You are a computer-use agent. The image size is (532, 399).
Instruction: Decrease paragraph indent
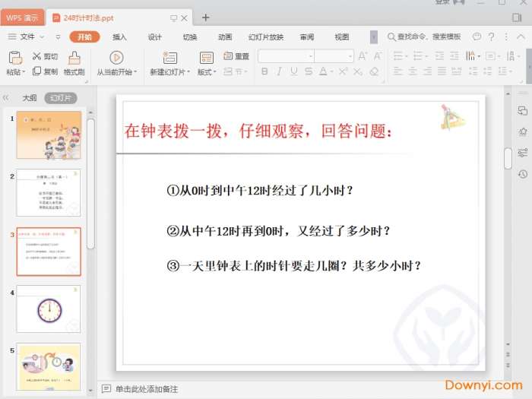[x=440, y=56]
